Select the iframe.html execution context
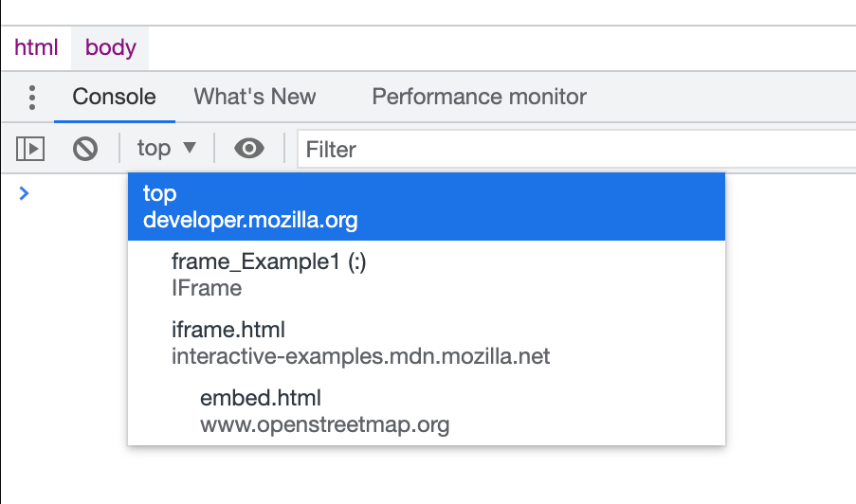The width and height of the screenshot is (856, 504). coord(228,330)
